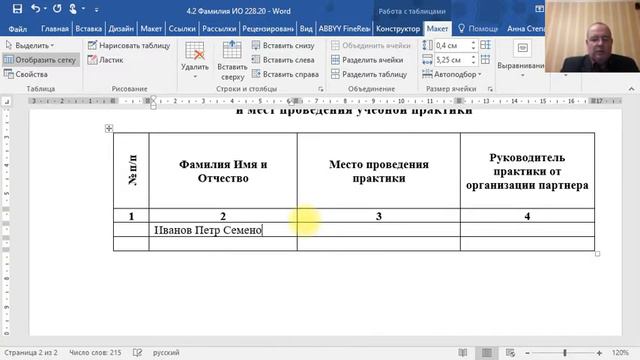This screenshot has width=640, height=360.
Task: Toggle Отобразить сетку gridlines
Action: (40, 60)
